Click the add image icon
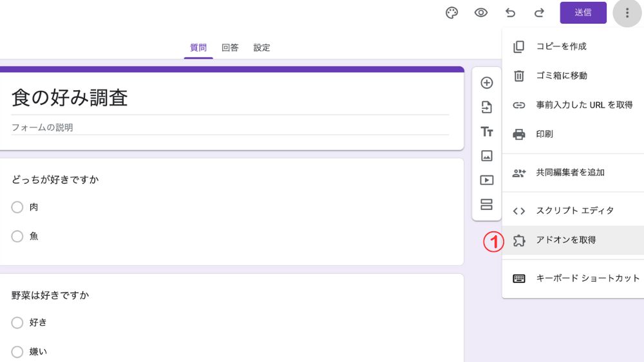Image resolution: width=644 pixels, height=362 pixels. [x=487, y=156]
